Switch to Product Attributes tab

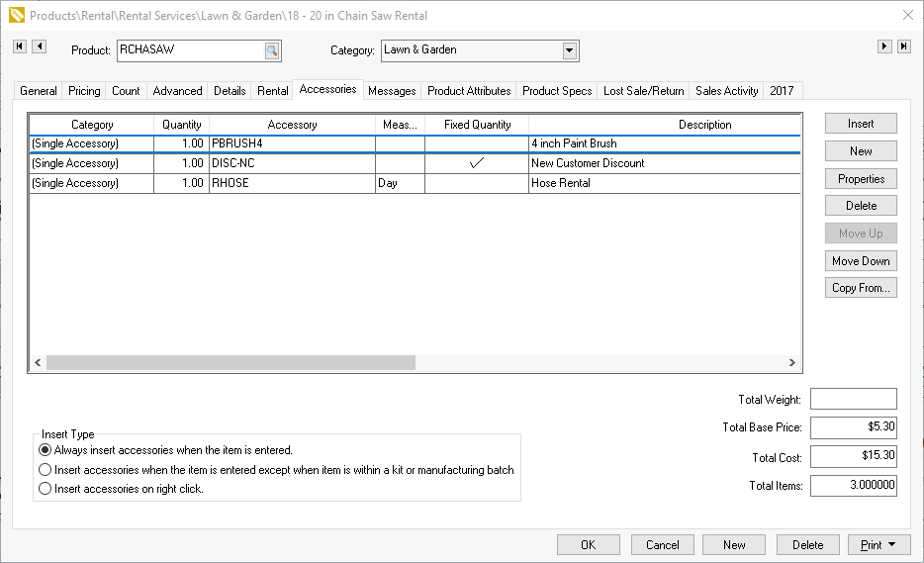tap(469, 91)
